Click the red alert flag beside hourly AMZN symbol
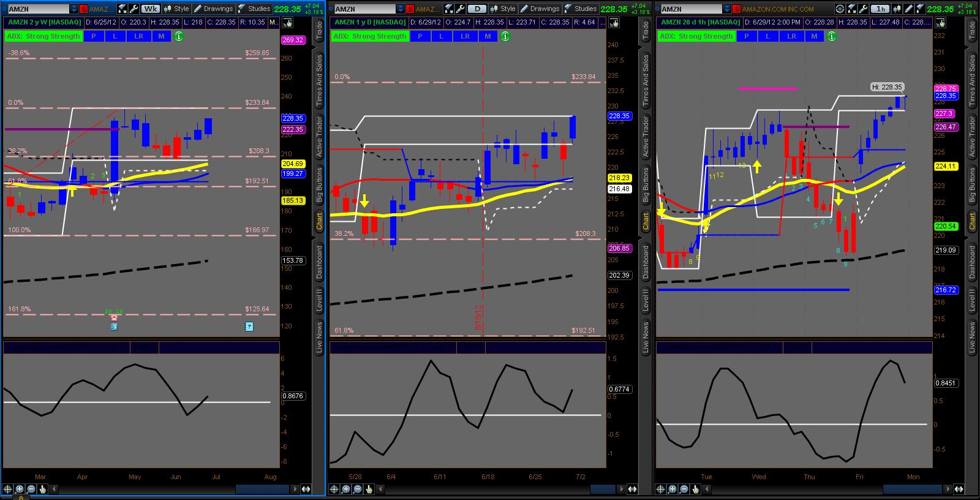This screenshot has width=980, height=500. click(x=737, y=9)
